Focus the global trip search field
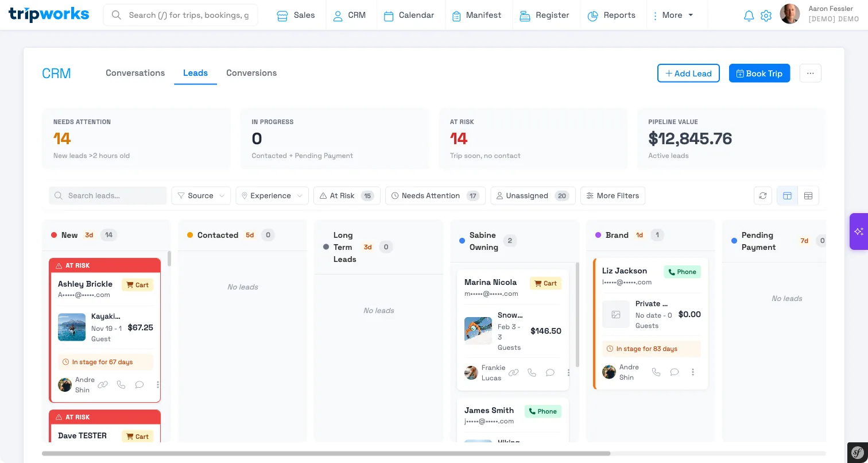Viewport: 868px width, 463px height. pyautogui.click(x=180, y=15)
